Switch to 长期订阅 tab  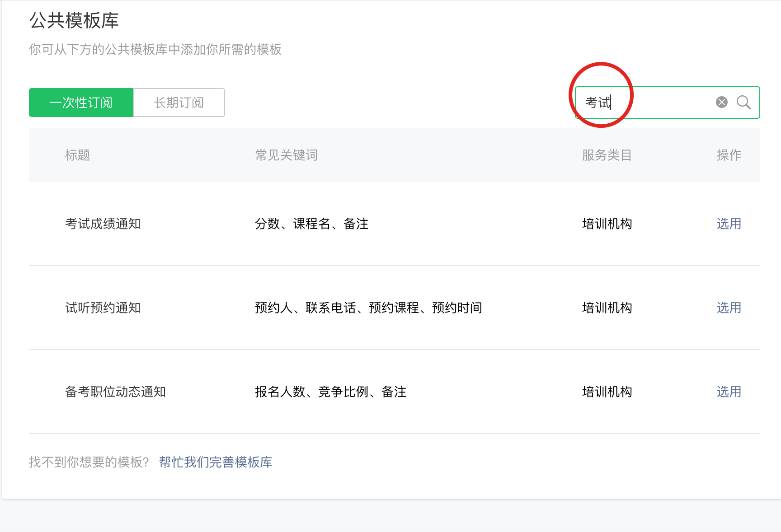point(179,103)
